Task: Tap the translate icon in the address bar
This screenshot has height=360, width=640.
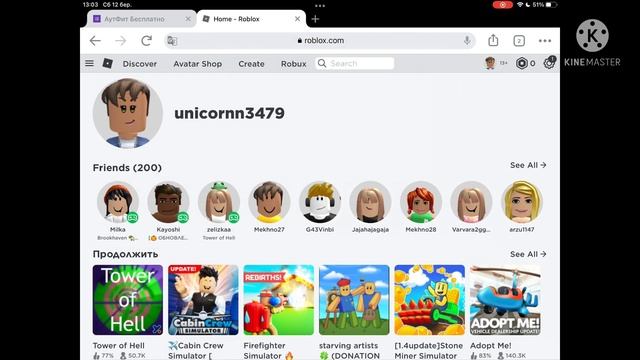Action: [172, 41]
